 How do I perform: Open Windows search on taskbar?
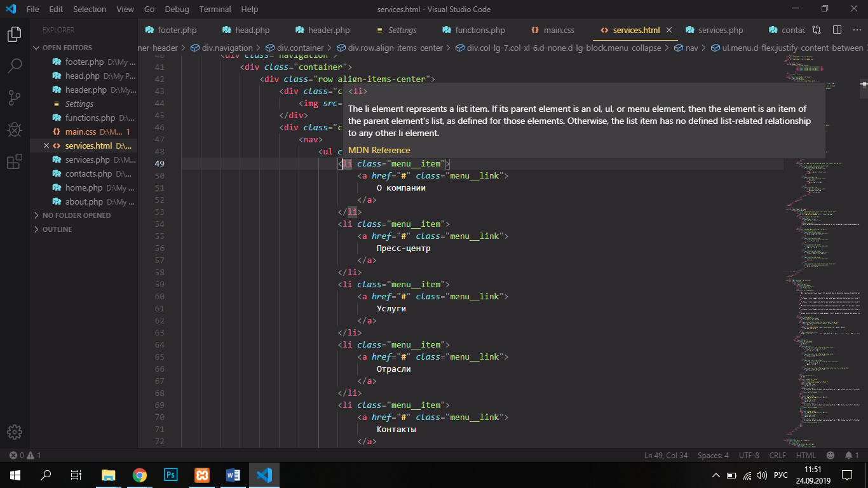46,475
